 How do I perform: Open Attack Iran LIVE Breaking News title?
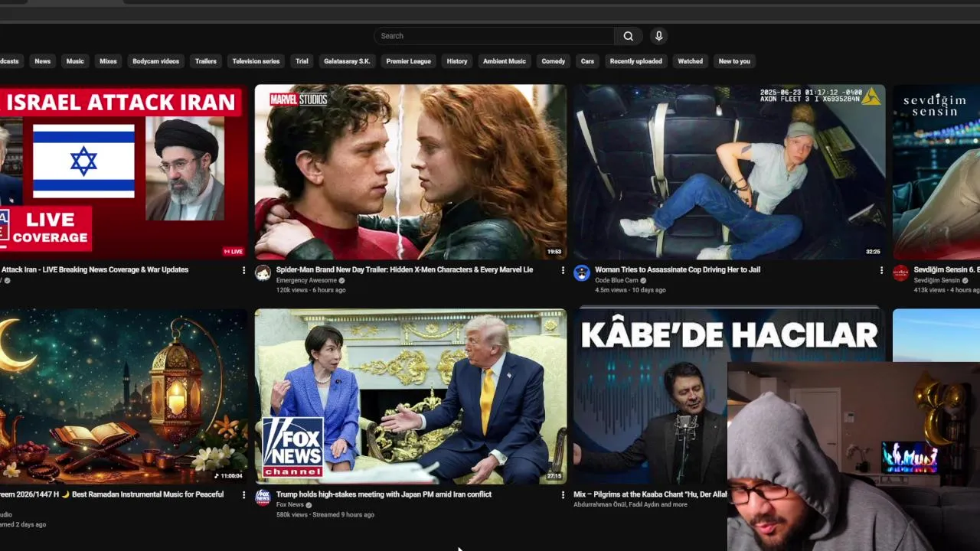click(x=94, y=269)
